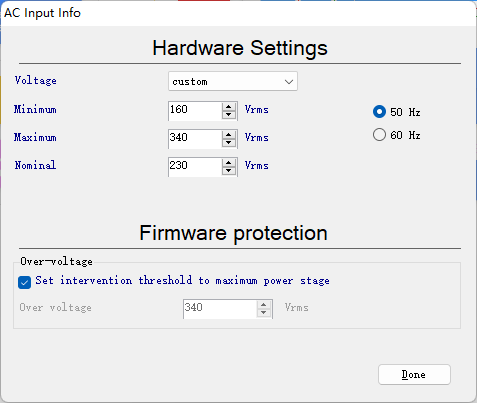Click the Hardware Settings heading

click(x=240, y=48)
